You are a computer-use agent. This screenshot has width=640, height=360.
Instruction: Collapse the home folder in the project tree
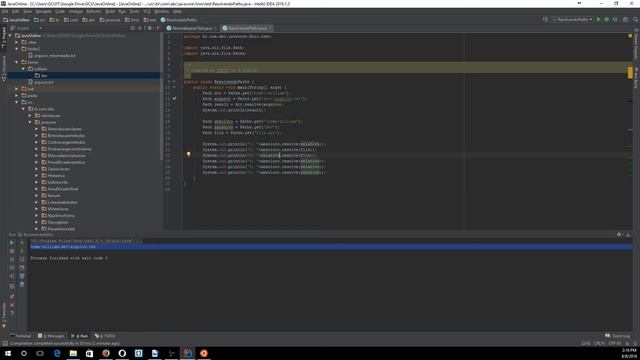click(x=17, y=62)
